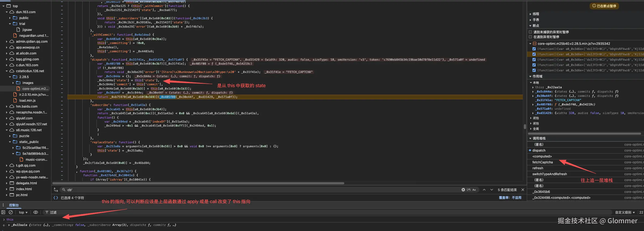Image resolution: width=644 pixels, height=231 pixels.
Task: Expand the _0x22aa1a object in console output
Action: [9, 225]
